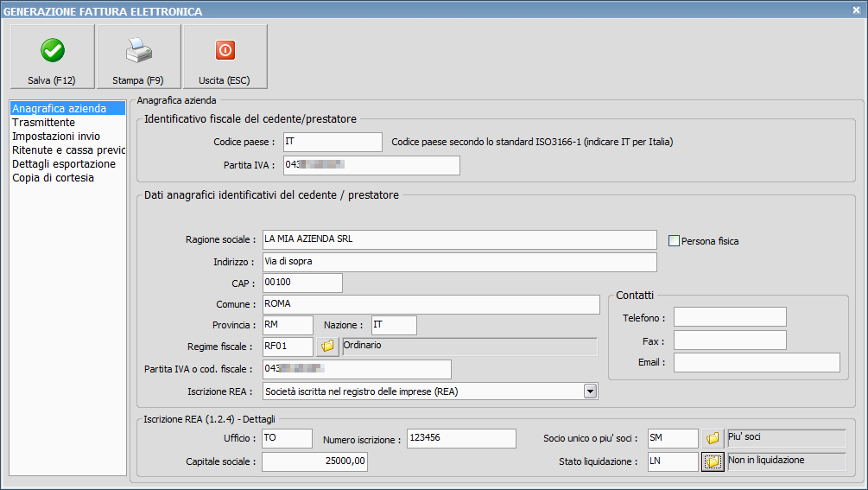Image resolution: width=868 pixels, height=490 pixels.
Task: Close the Generazione Fattura Elettronica window
Action: (856, 10)
